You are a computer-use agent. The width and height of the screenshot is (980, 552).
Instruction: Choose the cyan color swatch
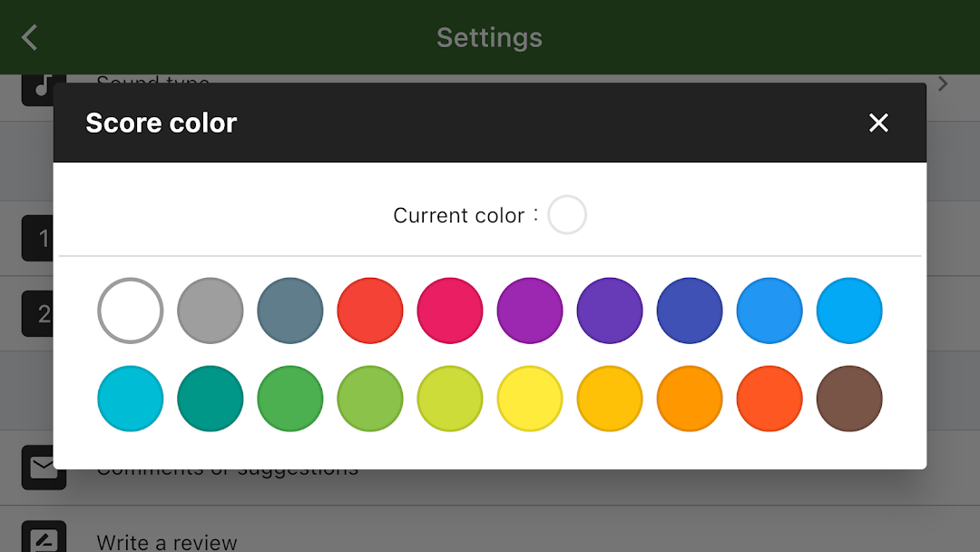[x=131, y=399]
